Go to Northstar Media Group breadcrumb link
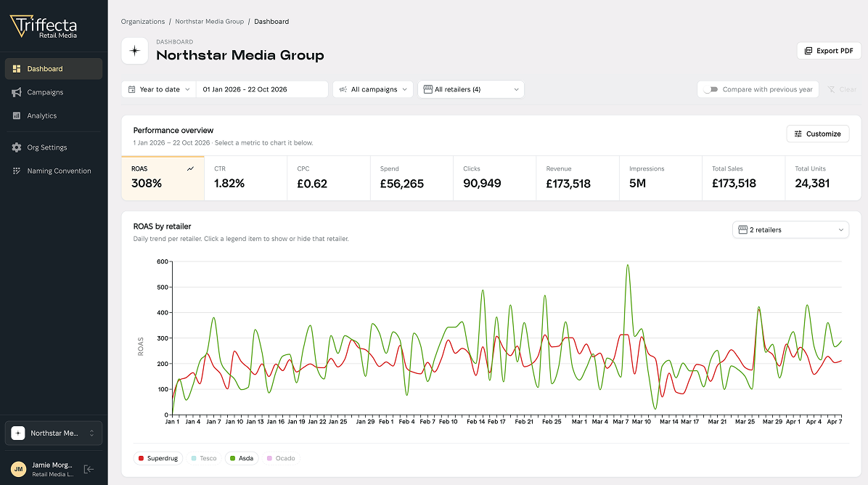Viewport: 868px width, 485px height. (x=209, y=22)
